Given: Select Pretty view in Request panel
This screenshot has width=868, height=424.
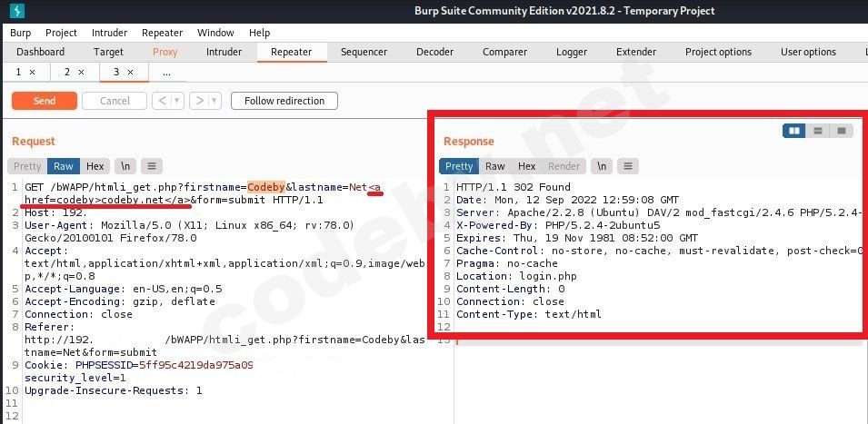Looking at the screenshot, I should click(27, 166).
